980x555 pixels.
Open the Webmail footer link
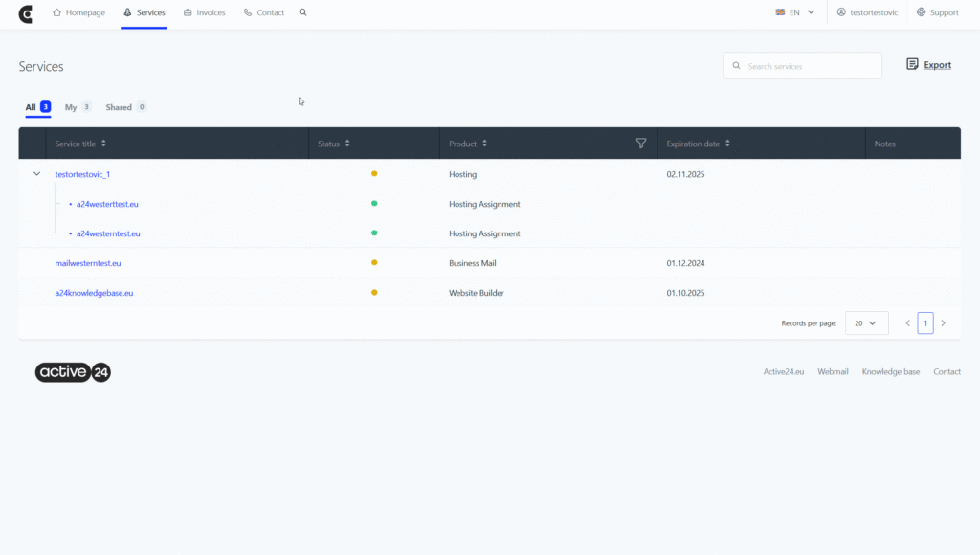point(834,371)
